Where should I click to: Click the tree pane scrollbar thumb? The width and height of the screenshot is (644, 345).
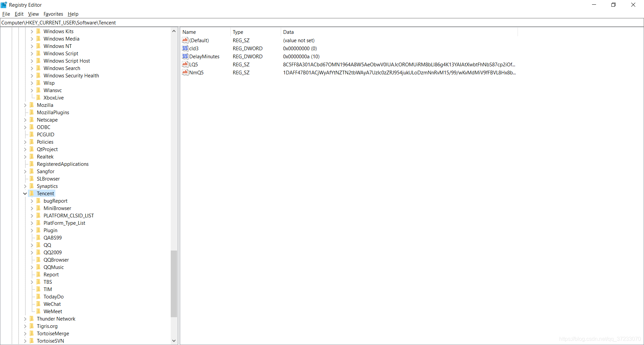pyautogui.click(x=174, y=284)
